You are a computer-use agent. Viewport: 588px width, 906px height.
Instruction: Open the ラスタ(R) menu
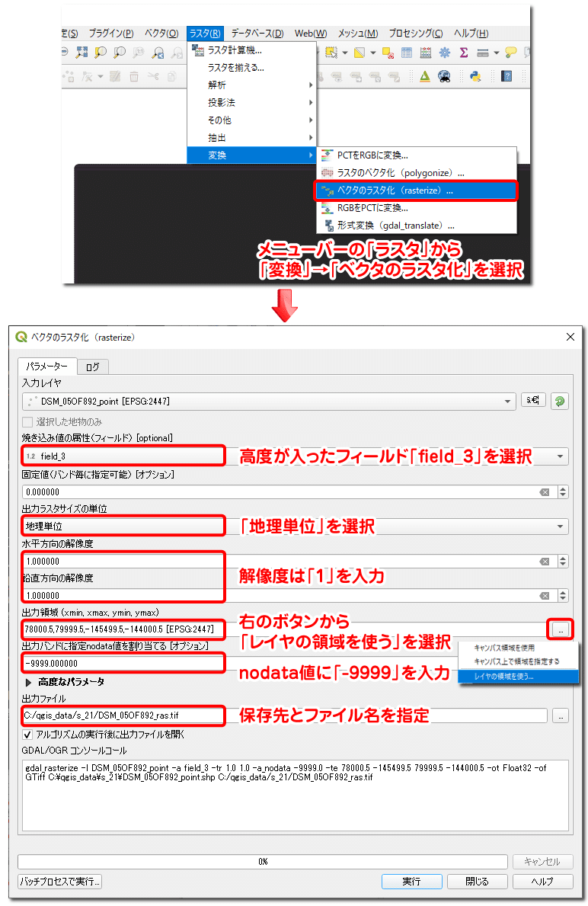point(204,34)
